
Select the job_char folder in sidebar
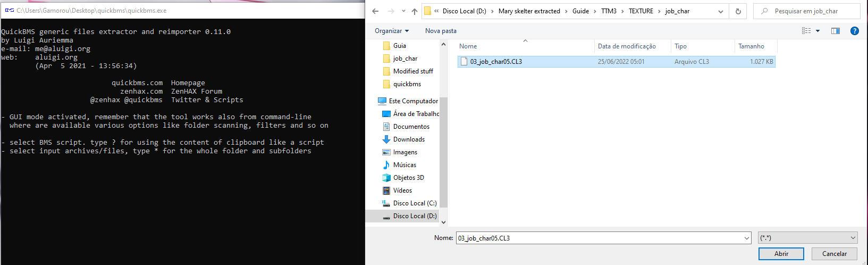[405, 59]
